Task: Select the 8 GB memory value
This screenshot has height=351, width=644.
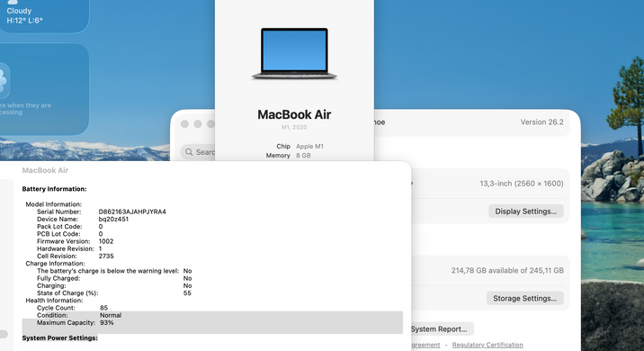Action: tap(303, 156)
